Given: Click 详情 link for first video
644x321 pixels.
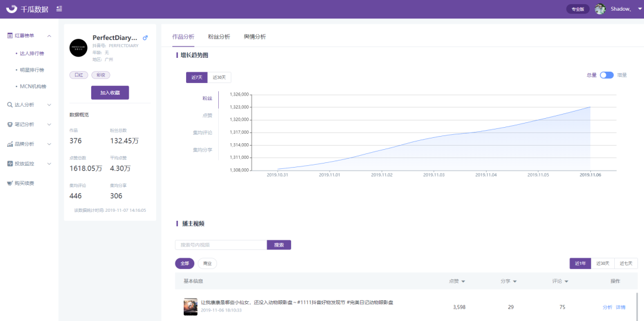Looking at the screenshot, I should [620, 307].
